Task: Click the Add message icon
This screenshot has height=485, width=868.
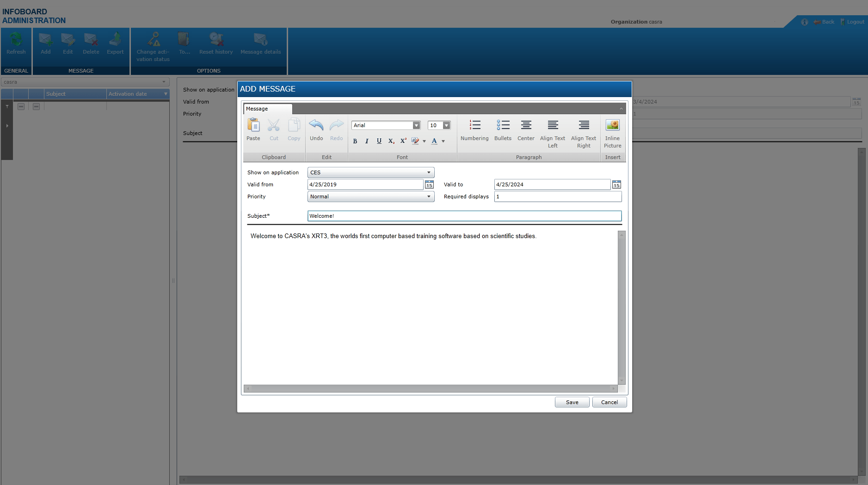Action: click(x=45, y=44)
